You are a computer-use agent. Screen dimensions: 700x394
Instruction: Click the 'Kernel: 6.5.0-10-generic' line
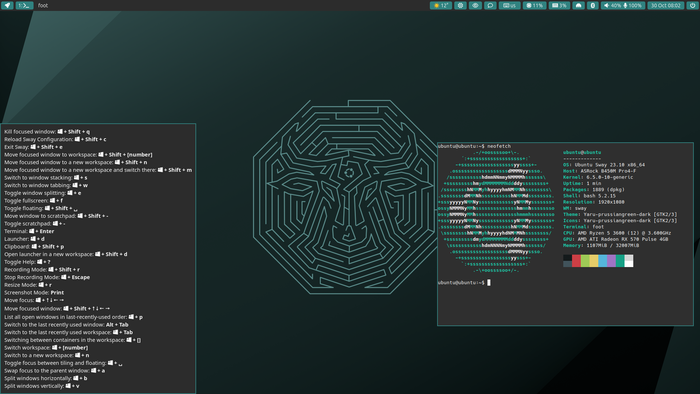(598, 177)
